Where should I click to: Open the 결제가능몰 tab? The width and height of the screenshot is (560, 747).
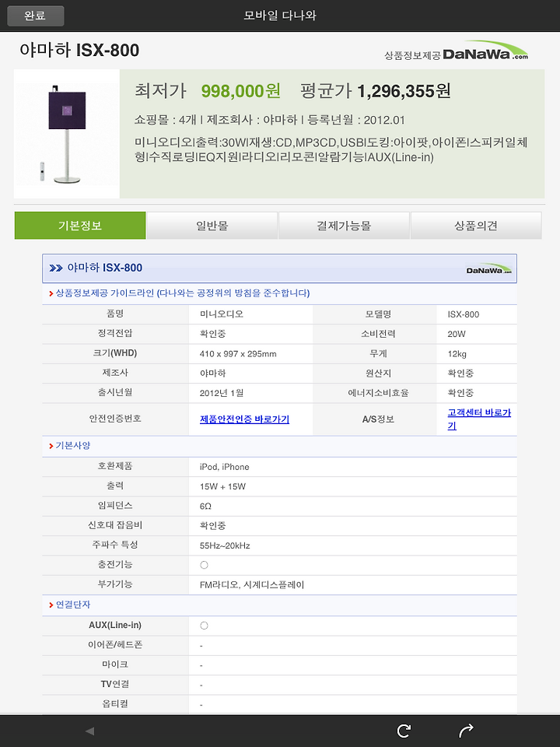pyautogui.click(x=344, y=226)
